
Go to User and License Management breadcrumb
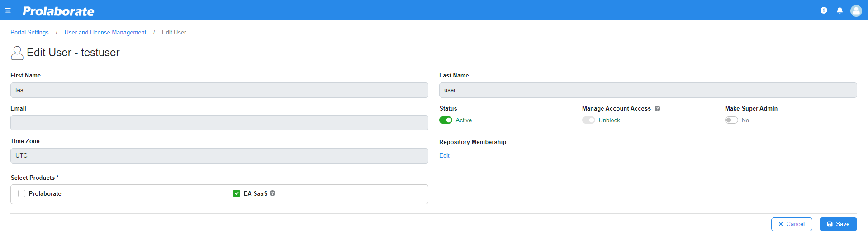click(x=105, y=33)
